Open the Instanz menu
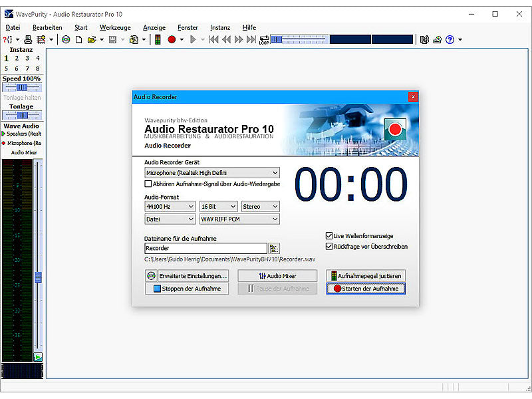The width and height of the screenshot is (532, 399). coord(220,27)
